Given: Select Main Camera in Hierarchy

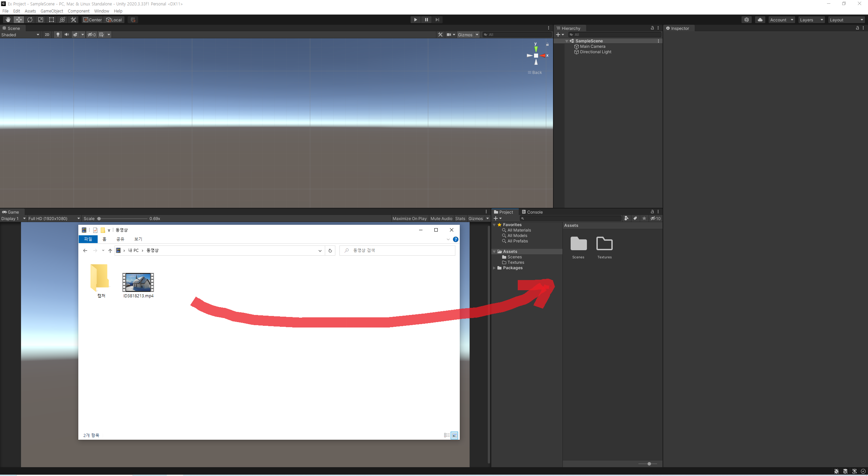Looking at the screenshot, I should click(x=592, y=46).
